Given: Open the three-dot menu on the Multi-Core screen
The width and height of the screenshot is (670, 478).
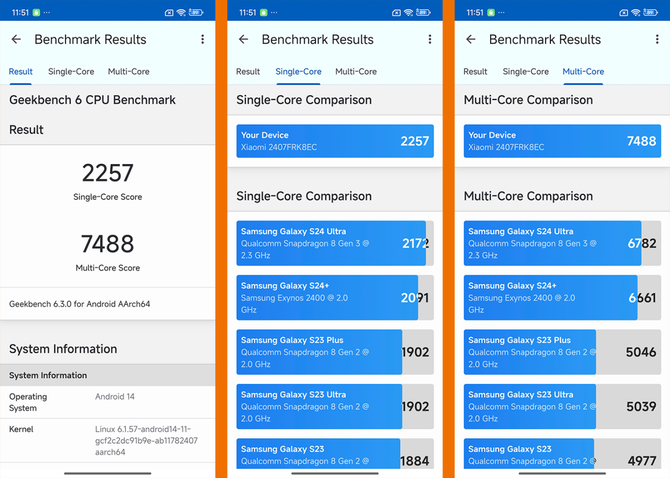Looking at the screenshot, I should (x=657, y=39).
